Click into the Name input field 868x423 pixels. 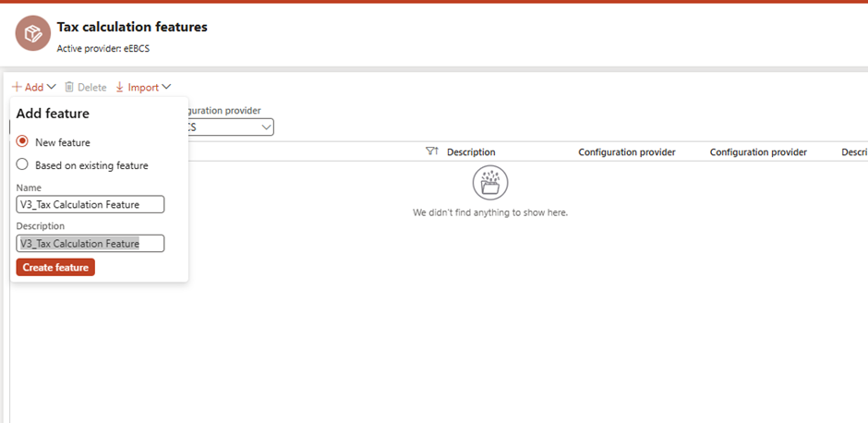[90, 204]
